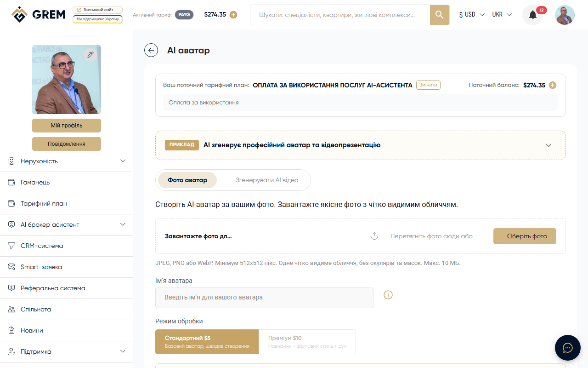Open the support chat bubble
The width and height of the screenshot is (588, 368).
point(568,348)
